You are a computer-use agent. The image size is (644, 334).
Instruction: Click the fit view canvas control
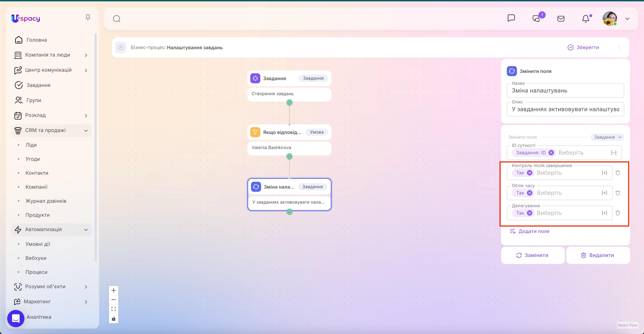click(113, 309)
